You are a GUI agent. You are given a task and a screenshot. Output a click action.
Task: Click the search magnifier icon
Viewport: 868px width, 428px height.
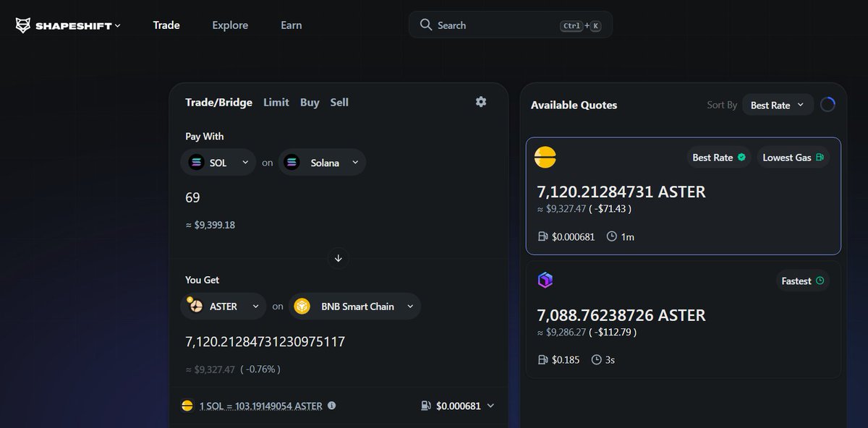coord(426,25)
